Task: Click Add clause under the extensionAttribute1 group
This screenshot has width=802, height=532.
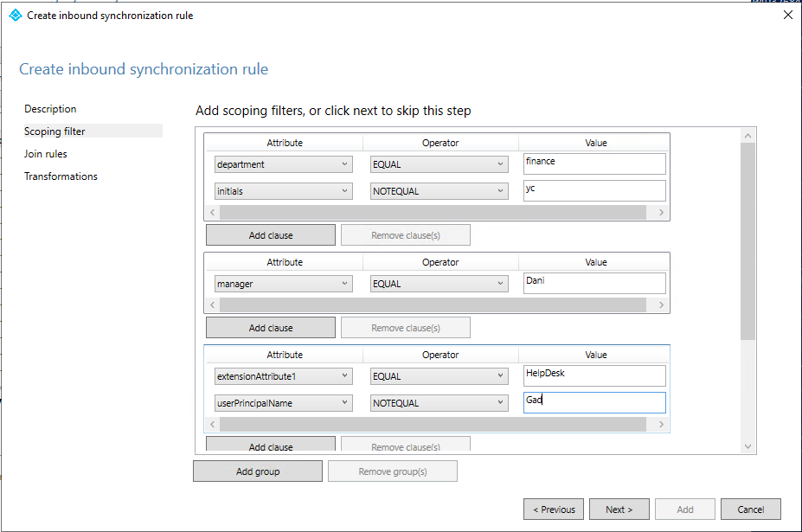Action: (x=271, y=444)
